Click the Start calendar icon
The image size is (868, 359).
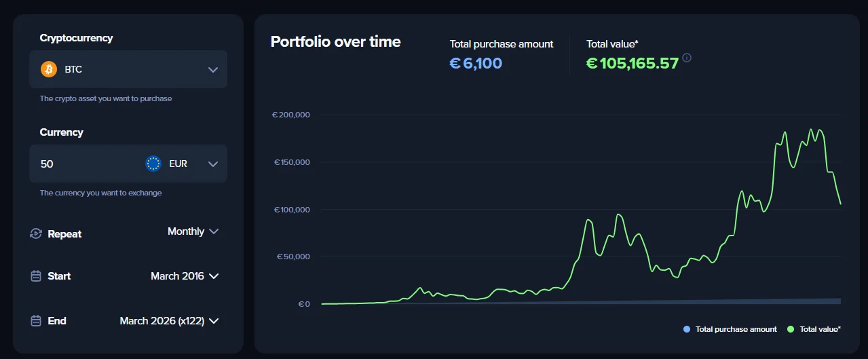pos(36,276)
